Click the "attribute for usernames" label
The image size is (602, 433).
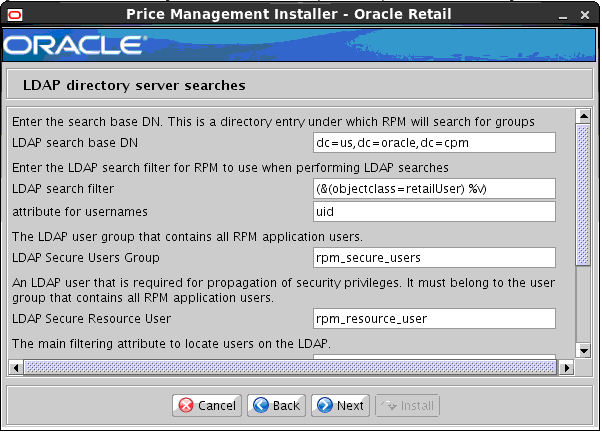(x=80, y=212)
